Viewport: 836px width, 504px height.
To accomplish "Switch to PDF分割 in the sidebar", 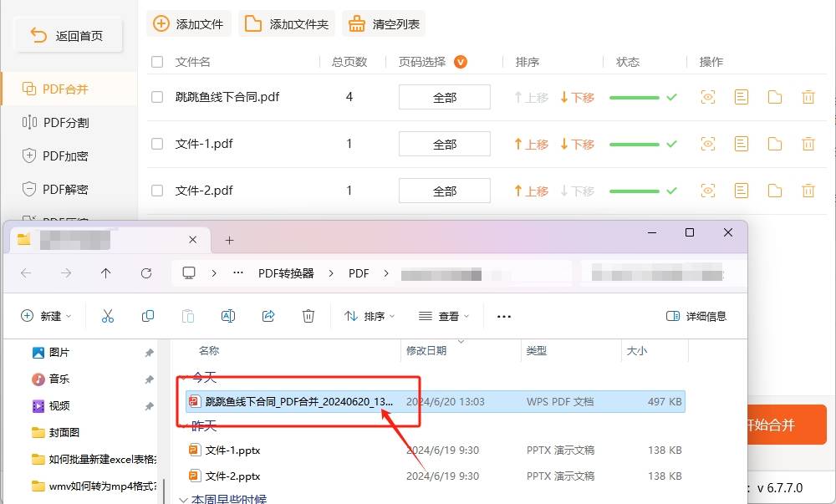I will [x=65, y=122].
